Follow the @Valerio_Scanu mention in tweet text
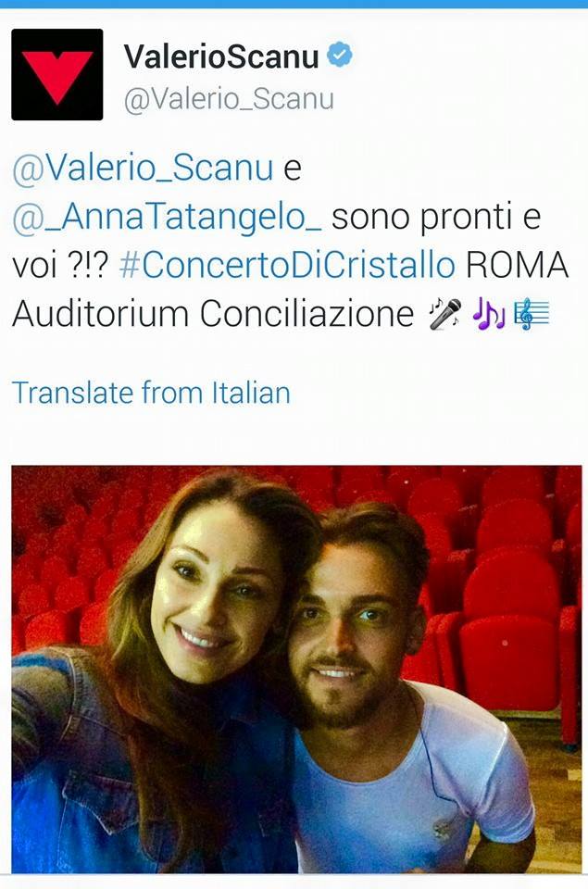The image size is (588, 889). 143,169
